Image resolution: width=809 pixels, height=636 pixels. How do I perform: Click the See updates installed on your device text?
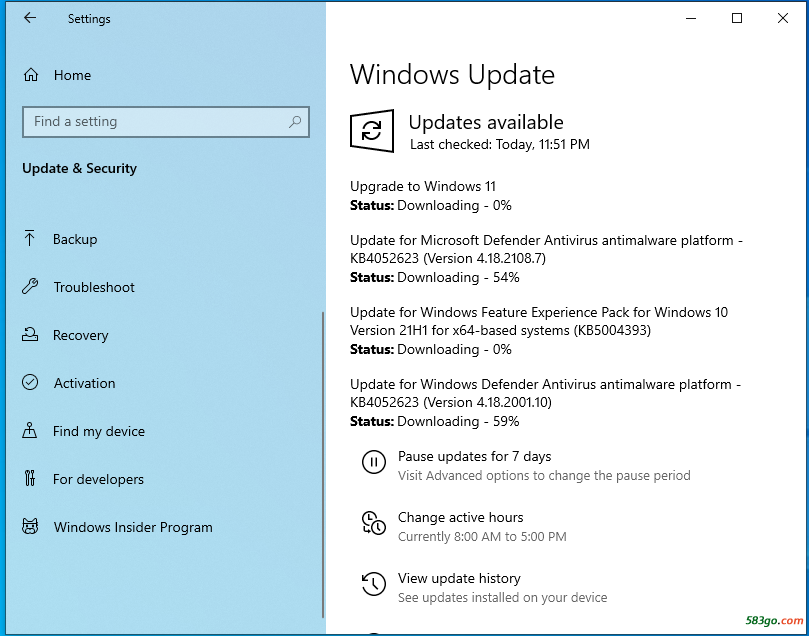click(x=503, y=597)
